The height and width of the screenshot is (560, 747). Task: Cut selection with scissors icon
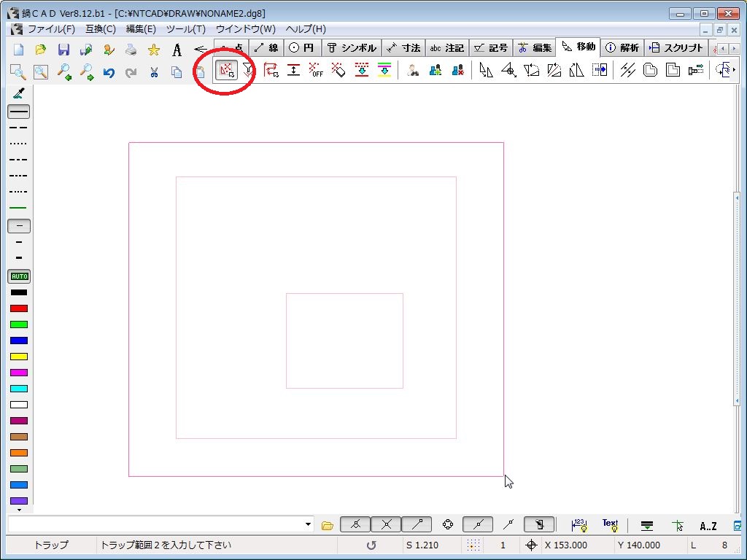coord(154,72)
